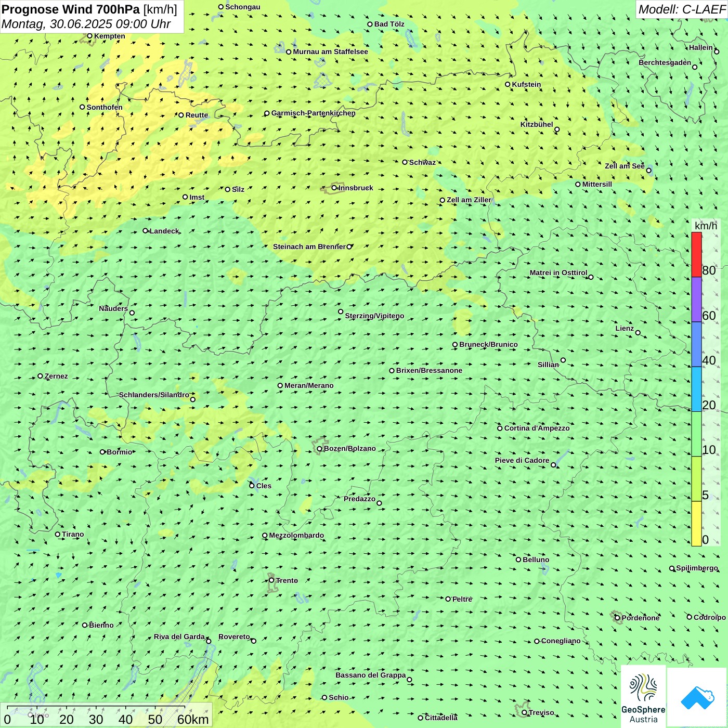The image size is (728, 728).
Task: Click the Bienno label
Action: point(101,625)
